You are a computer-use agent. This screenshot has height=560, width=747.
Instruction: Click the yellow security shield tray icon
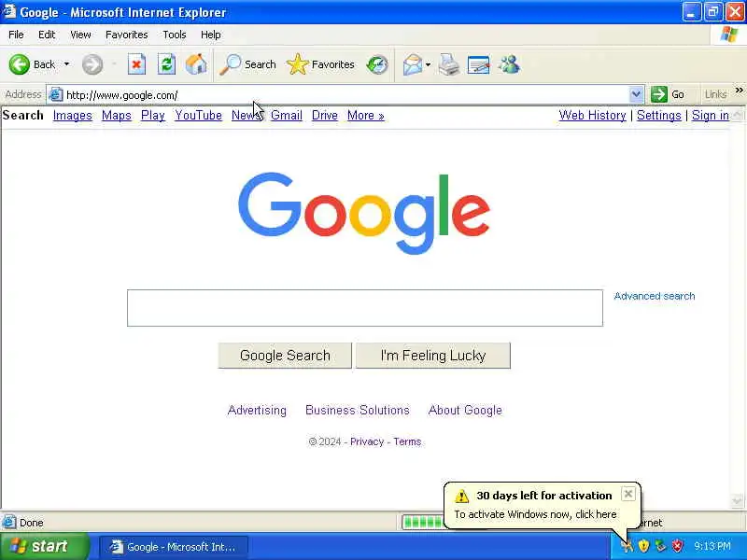pyautogui.click(x=643, y=546)
